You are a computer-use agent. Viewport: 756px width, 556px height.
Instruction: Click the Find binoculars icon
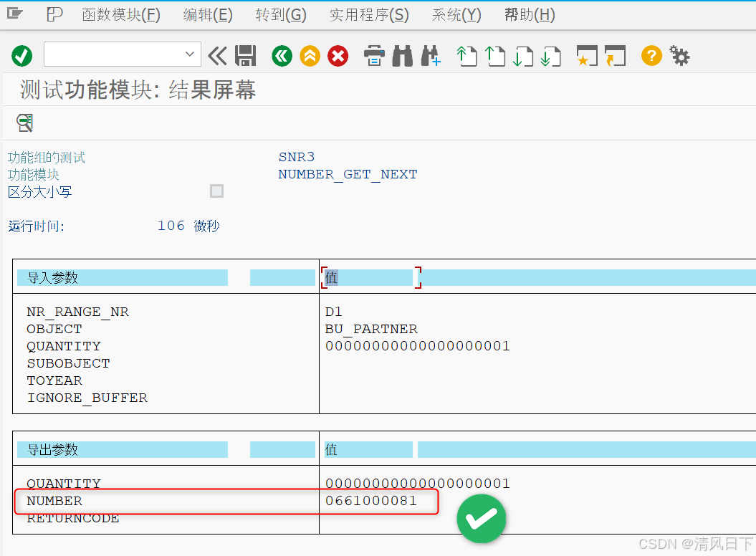coord(403,56)
